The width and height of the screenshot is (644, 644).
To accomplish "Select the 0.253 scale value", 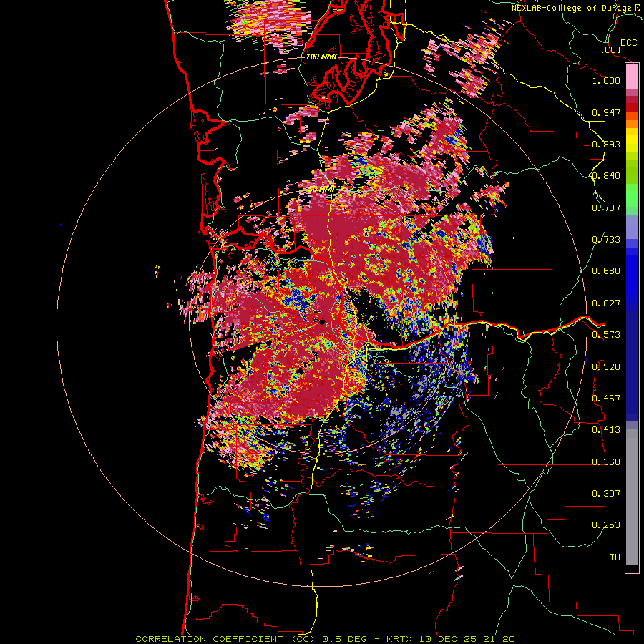I will coord(606,525).
